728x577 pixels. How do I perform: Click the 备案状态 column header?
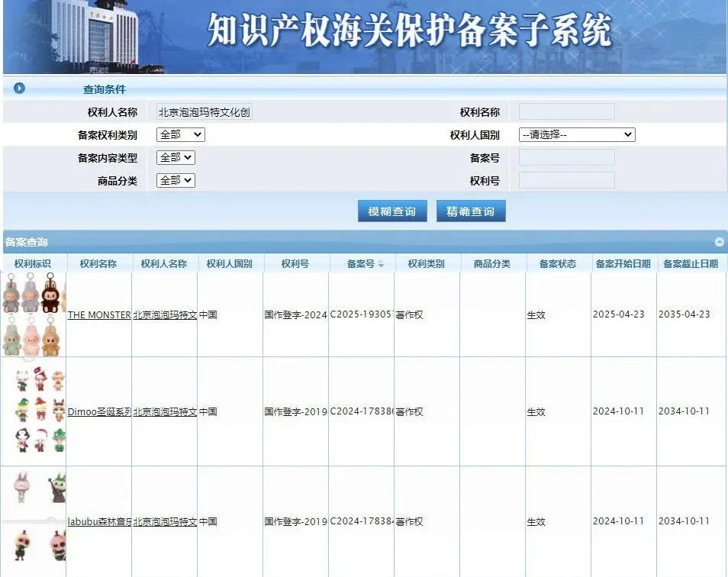coord(558,263)
